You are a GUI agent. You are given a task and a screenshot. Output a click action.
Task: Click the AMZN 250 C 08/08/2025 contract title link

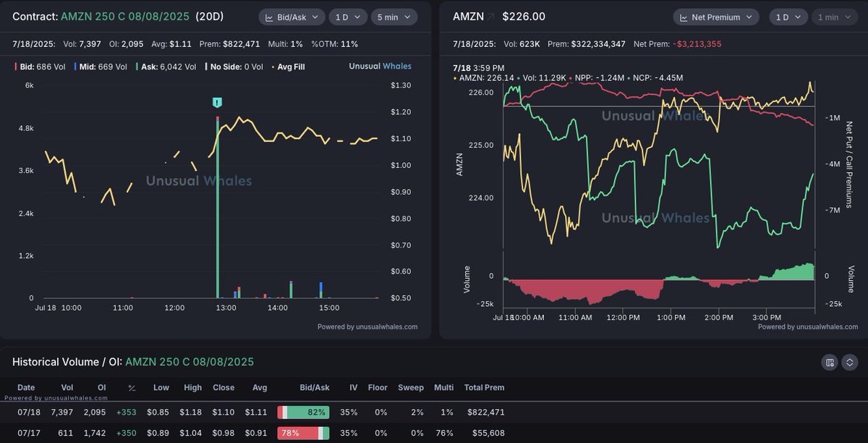125,17
